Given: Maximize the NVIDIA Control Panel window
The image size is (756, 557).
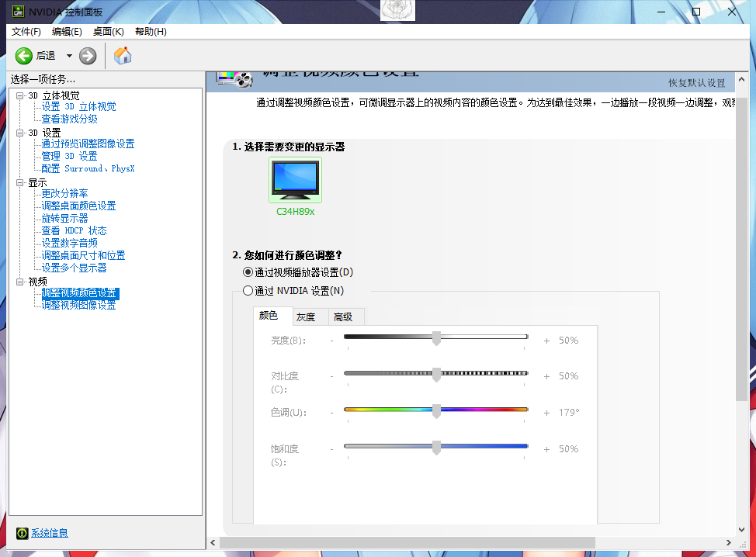Looking at the screenshot, I should pyautogui.click(x=696, y=12).
